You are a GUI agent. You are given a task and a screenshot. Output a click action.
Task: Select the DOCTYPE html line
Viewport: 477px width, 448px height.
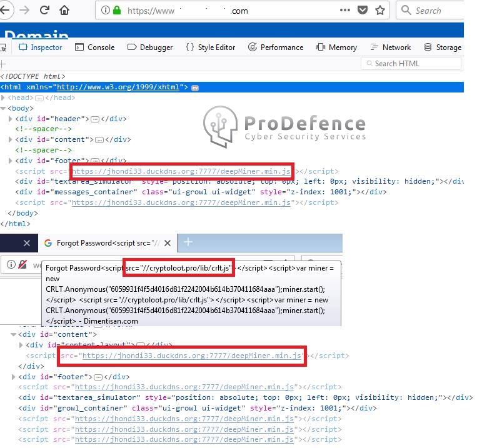33,76
